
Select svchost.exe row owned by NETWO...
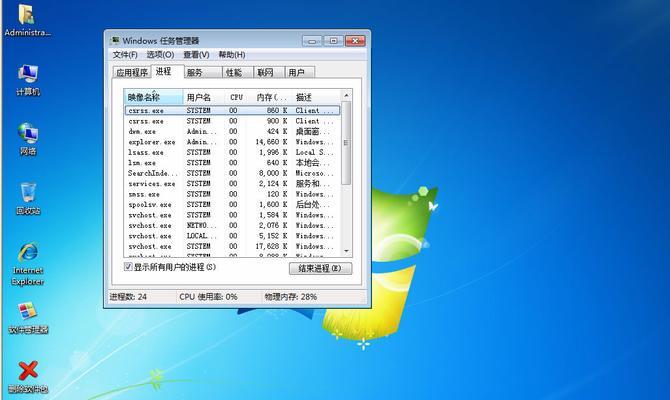click(x=232, y=225)
